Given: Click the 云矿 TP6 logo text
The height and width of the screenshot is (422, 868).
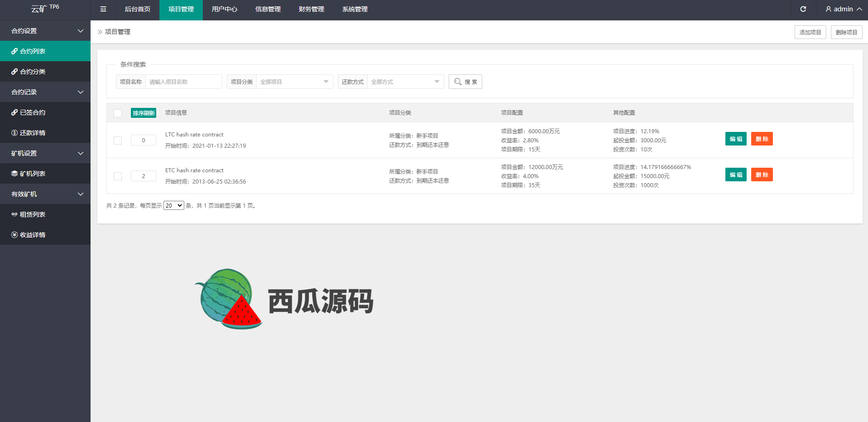Looking at the screenshot, I should click(45, 8).
